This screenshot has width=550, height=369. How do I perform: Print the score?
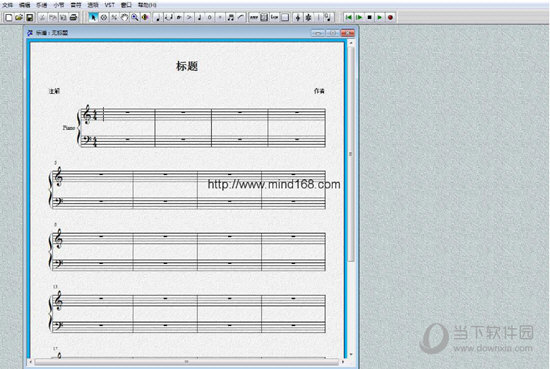point(73,17)
